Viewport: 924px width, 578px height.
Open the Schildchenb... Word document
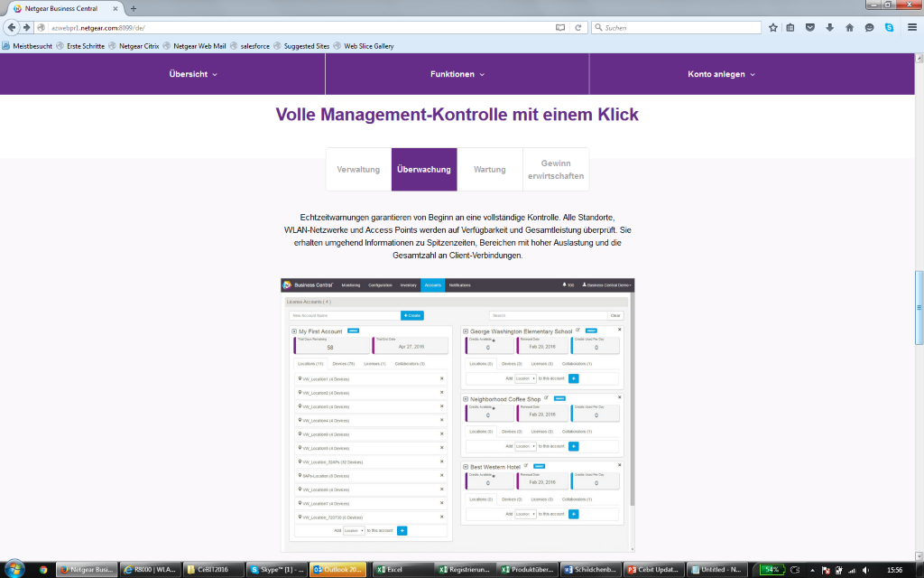591,570
